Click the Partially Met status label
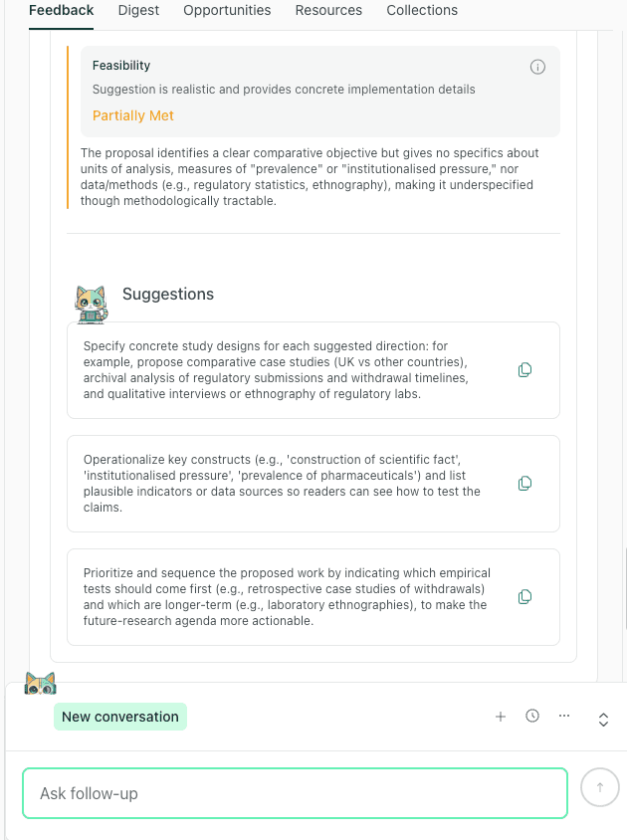The height and width of the screenshot is (840, 627). point(132,115)
